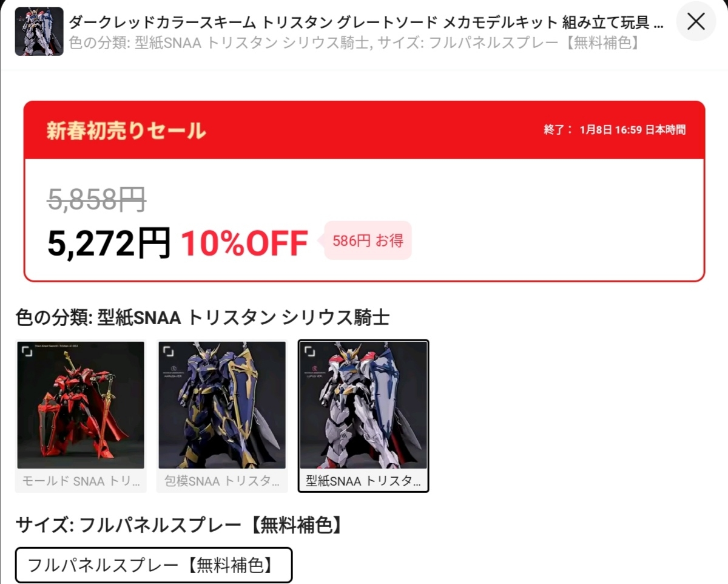Click the 10%OFF discount label

click(244, 243)
